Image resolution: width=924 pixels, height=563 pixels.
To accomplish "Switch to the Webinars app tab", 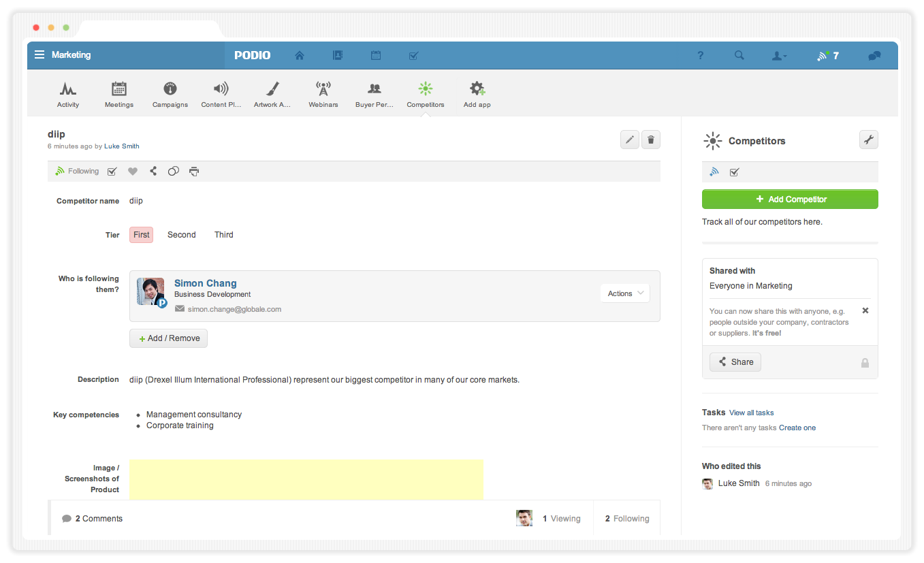I will (323, 95).
